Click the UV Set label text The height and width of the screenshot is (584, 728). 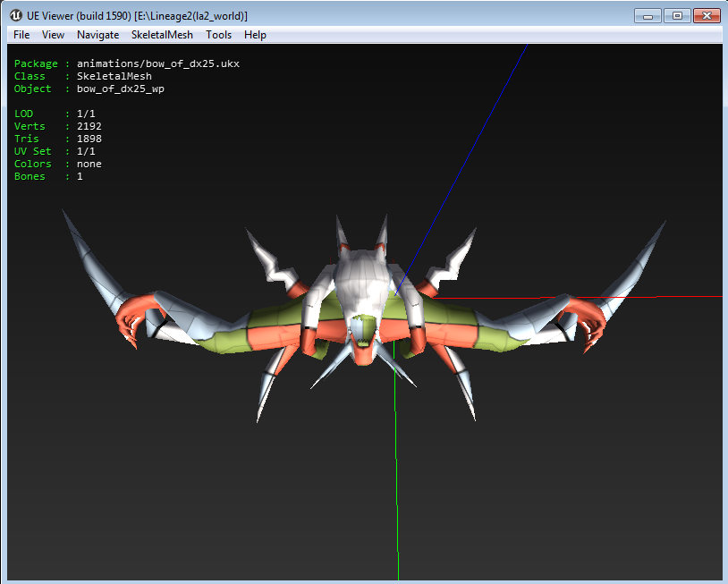pyautogui.click(x=32, y=151)
